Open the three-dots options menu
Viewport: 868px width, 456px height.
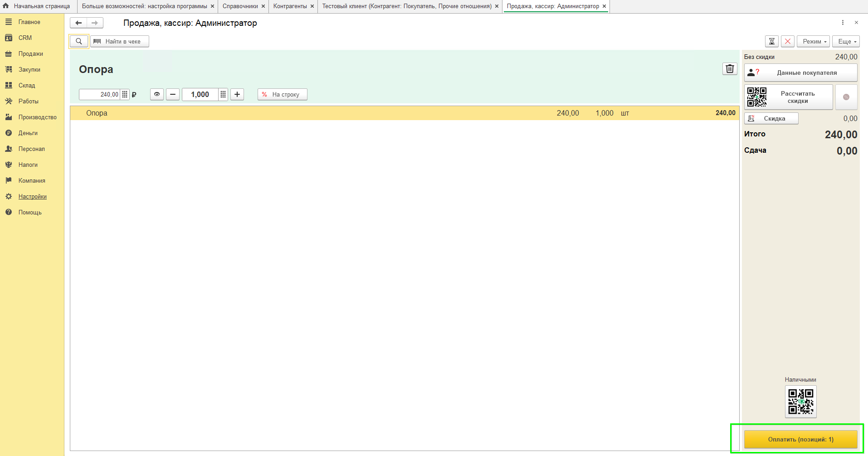[x=843, y=23]
